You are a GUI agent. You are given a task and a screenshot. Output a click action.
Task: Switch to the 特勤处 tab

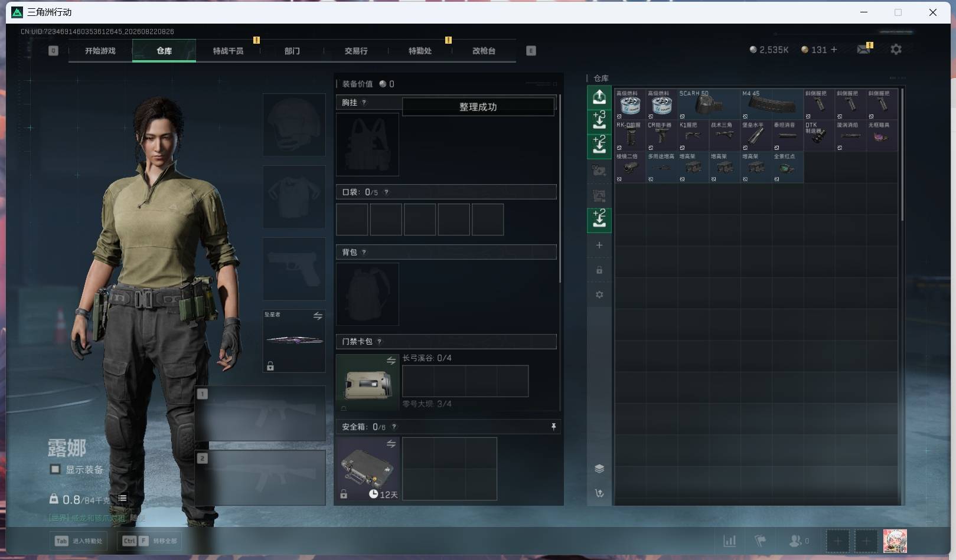(x=420, y=51)
